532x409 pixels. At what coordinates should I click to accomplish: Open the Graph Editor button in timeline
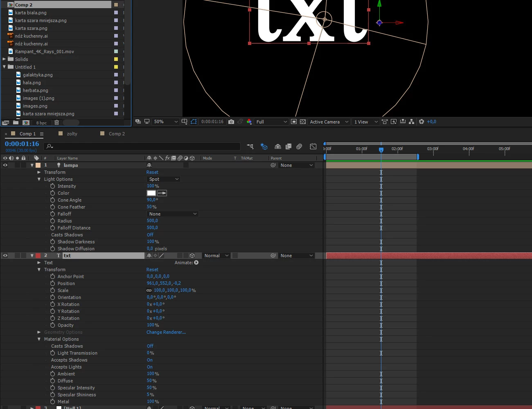point(313,146)
